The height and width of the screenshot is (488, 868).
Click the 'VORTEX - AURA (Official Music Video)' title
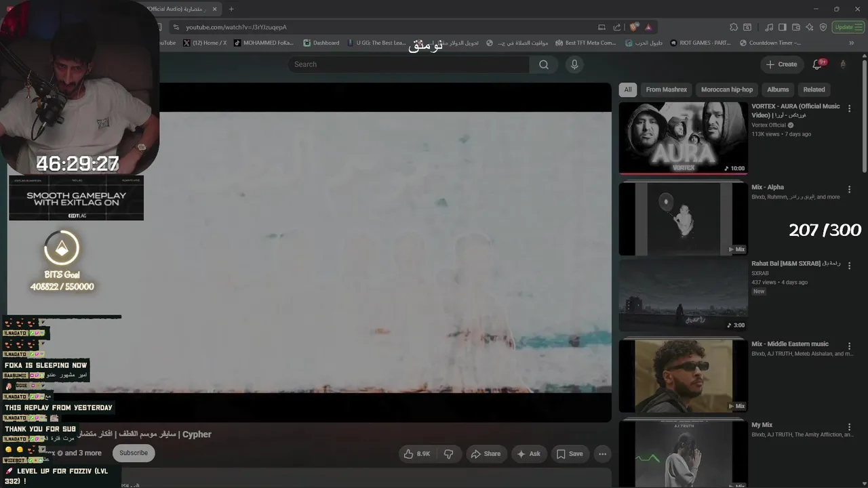tap(795, 110)
